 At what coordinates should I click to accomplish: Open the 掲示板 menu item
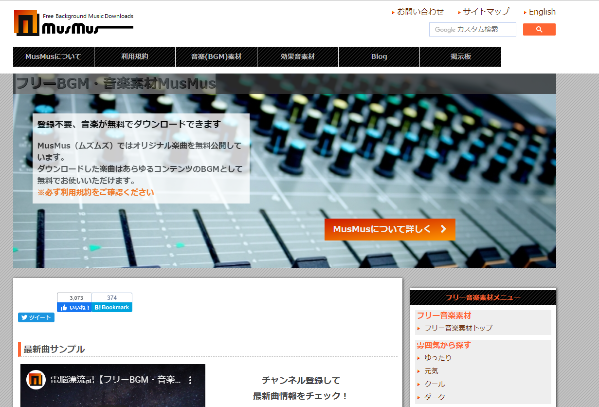click(x=460, y=57)
